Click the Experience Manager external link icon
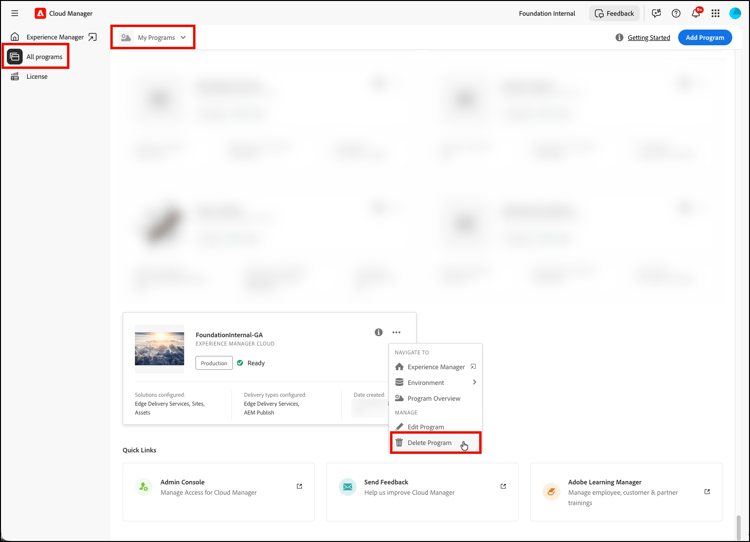 (x=92, y=37)
